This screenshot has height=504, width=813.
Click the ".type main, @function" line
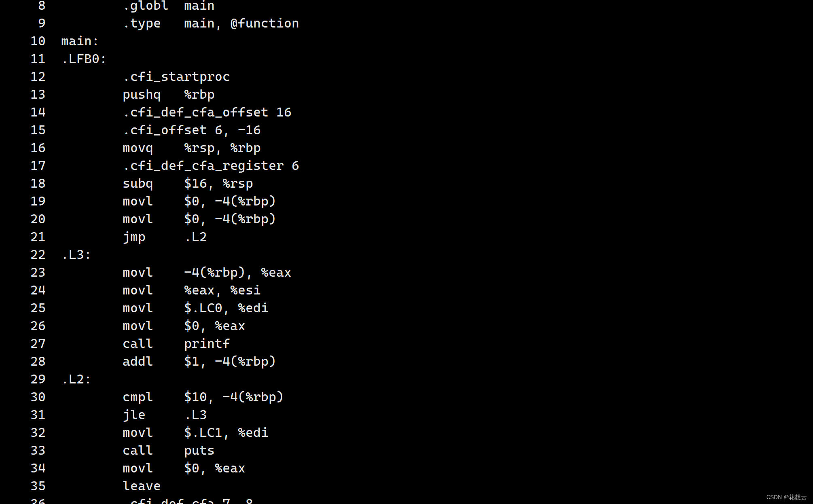[x=211, y=23]
